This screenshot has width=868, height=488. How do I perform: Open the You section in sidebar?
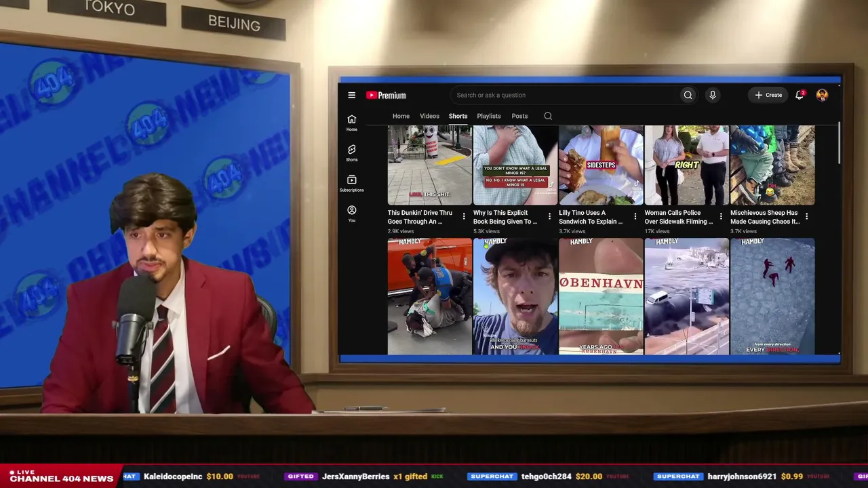[351, 213]
